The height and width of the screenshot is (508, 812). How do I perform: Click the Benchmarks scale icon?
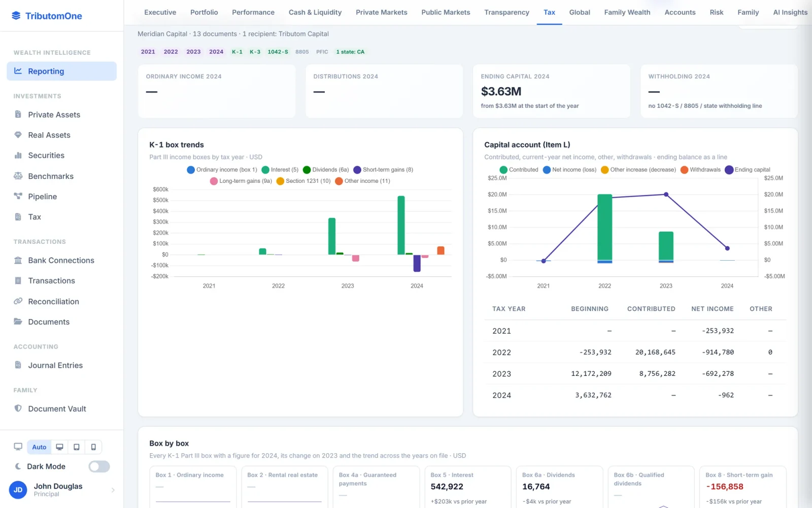tap(18, 176)
